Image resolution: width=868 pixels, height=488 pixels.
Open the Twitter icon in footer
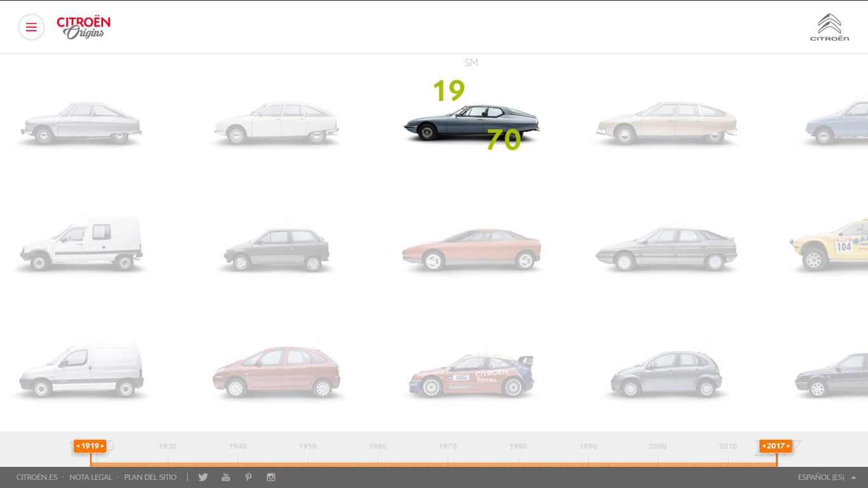[203, 477]
